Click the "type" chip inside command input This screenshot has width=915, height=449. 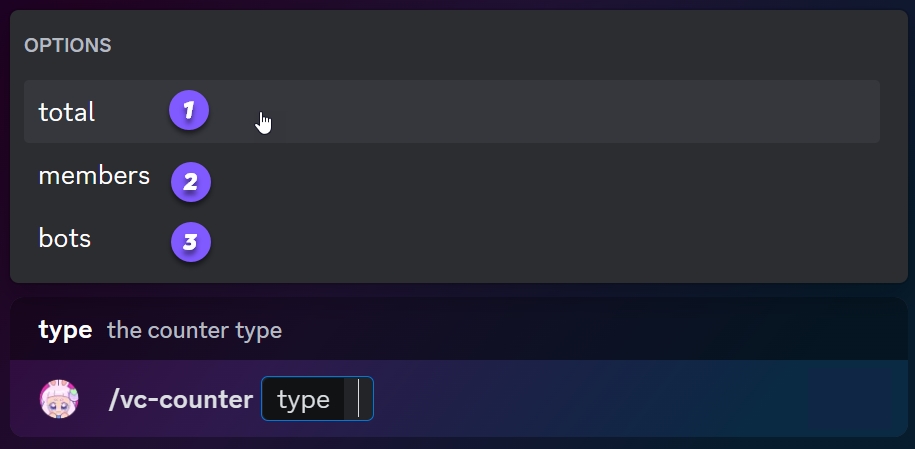[x=303, y=400]
